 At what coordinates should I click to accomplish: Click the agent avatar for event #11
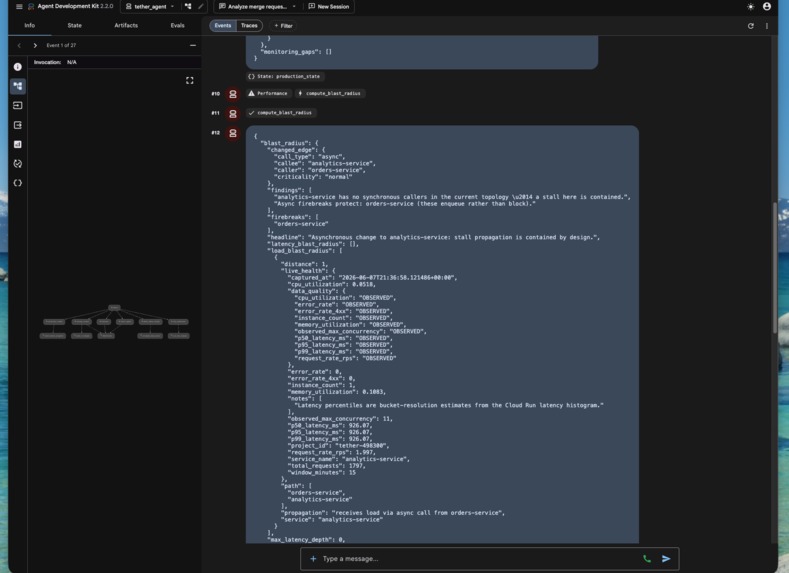232,114
